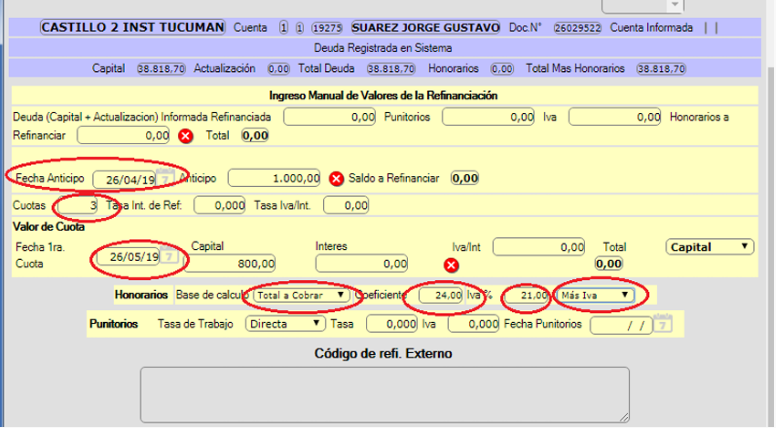Screen dimensions: 776x428
Task: Click red X icon next to Anticipo amount
Action: (337, 178)
